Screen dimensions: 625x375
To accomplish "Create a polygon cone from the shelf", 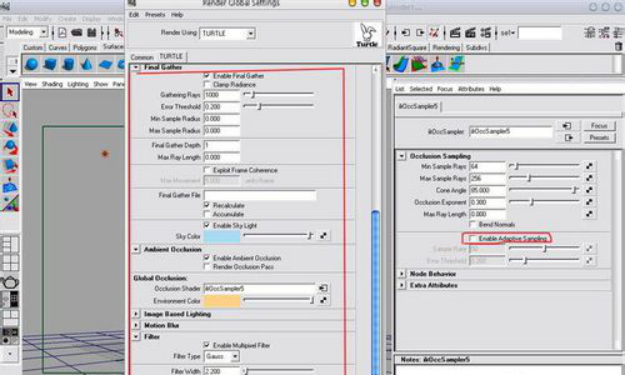I will point(87,64).
